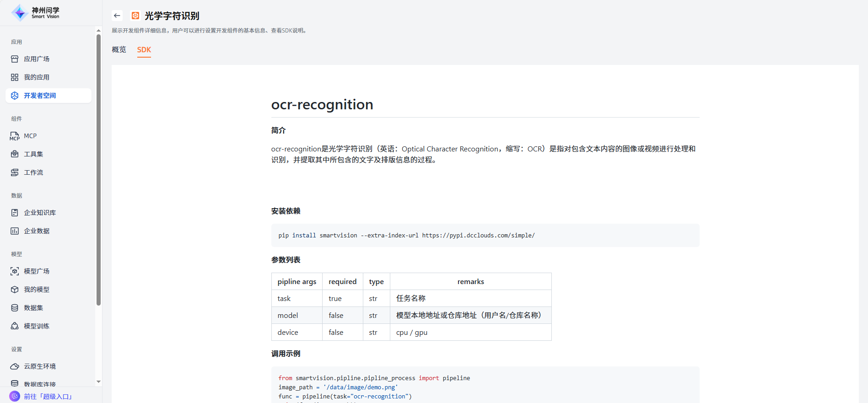This screenshot has width=868, height=403.
Task: Click the 企业知识库 document icon
Action: tap(15, 213)
